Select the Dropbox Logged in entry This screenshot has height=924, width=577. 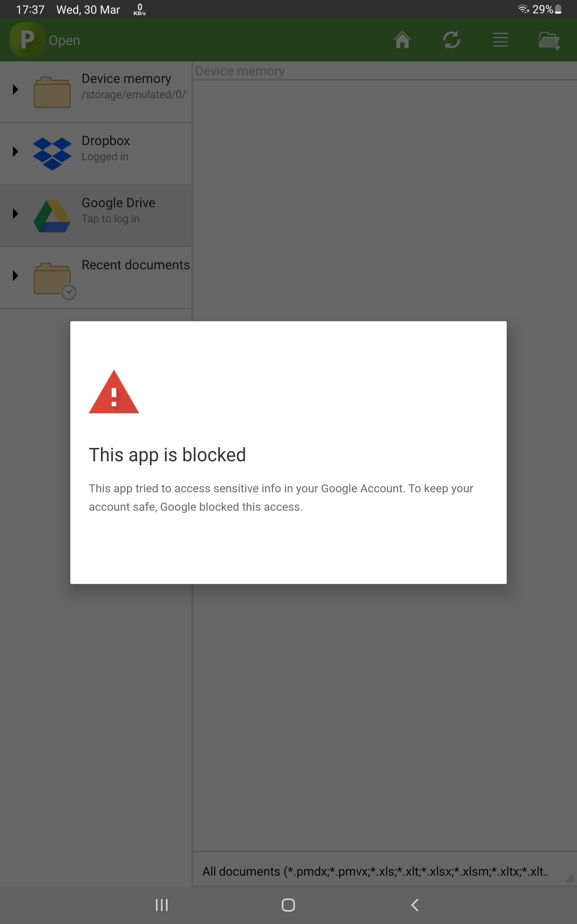click(x=106, y=148)
